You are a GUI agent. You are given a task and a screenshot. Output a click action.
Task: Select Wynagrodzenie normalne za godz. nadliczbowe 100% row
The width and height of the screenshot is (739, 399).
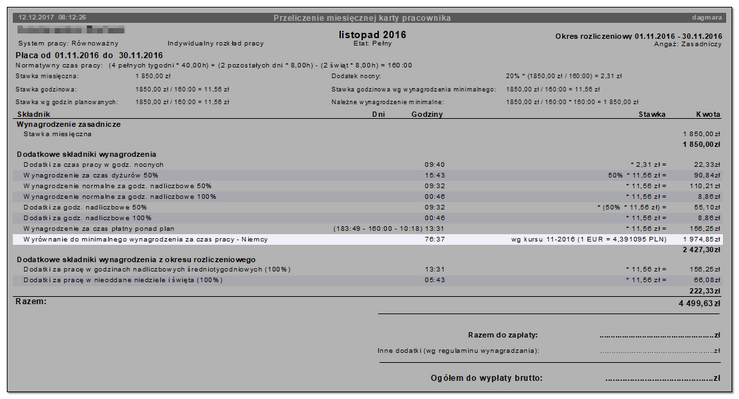(x=368, y=196)
